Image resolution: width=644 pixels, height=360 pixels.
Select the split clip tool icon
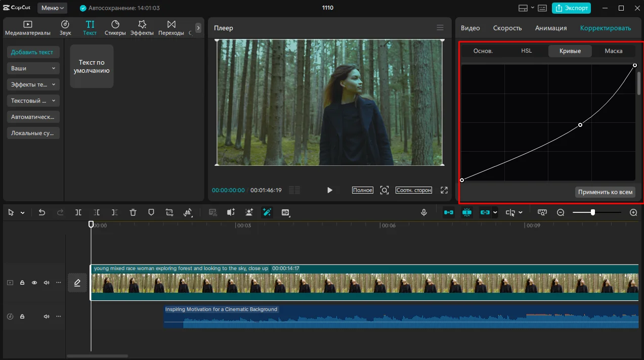pyautogui.click(x=78, y=213)
